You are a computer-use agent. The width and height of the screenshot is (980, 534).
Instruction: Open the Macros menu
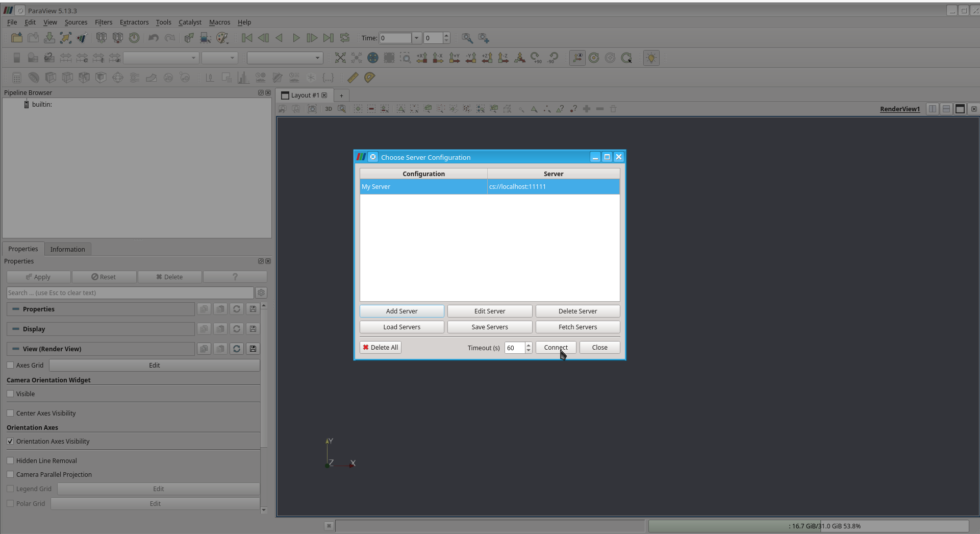pos(219,22)
